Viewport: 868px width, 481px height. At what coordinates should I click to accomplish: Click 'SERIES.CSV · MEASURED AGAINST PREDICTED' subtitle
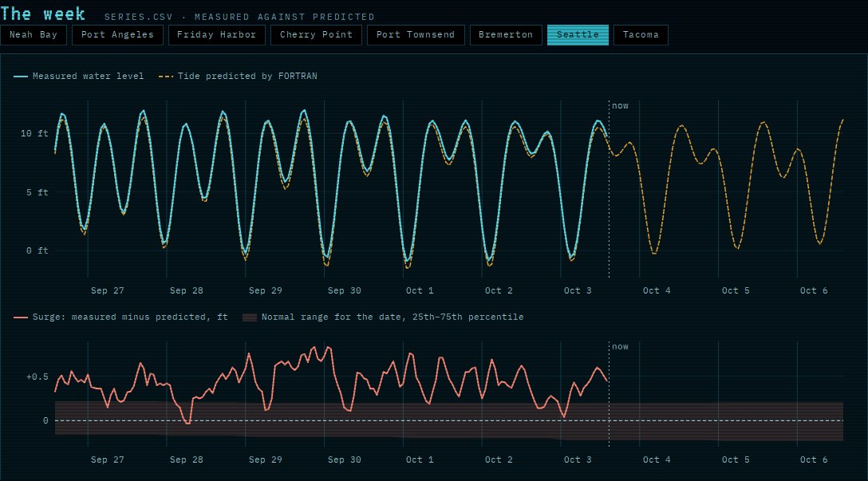click(x=239, y=18)
